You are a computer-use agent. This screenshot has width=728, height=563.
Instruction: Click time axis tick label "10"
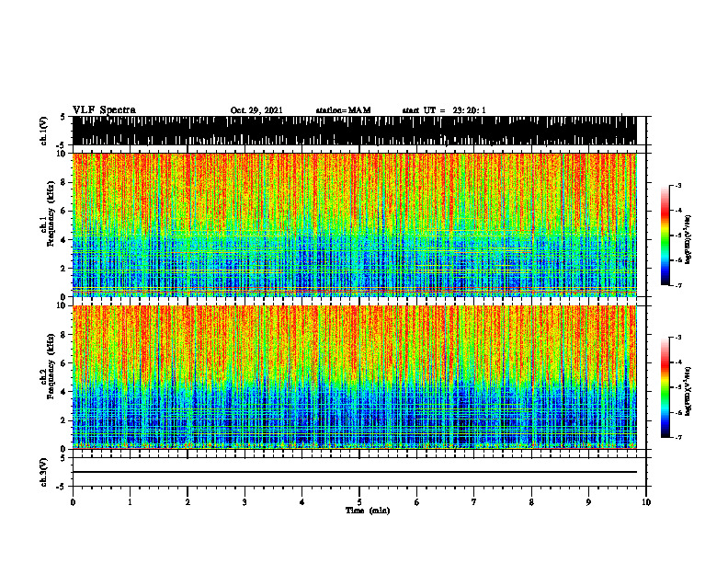[x=646, y=502]
